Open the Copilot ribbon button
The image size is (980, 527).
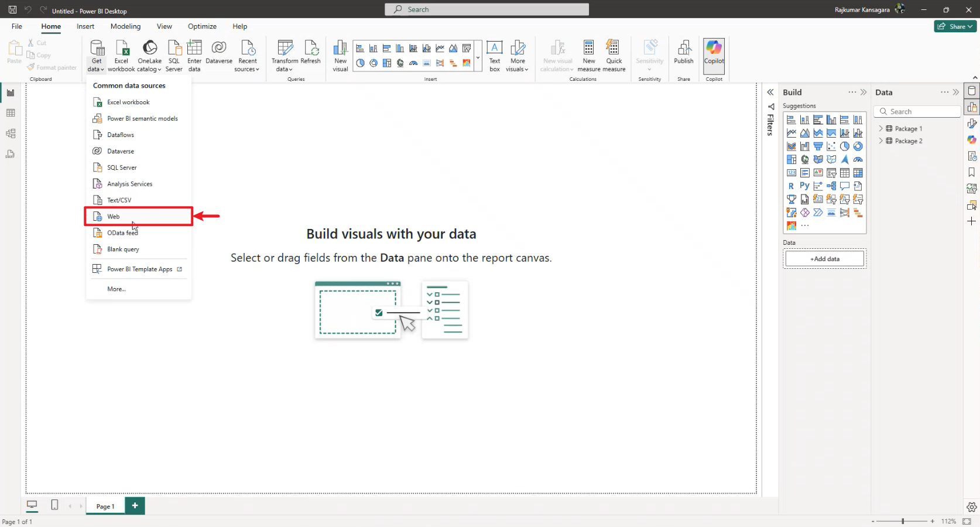(x=714, y=53)
